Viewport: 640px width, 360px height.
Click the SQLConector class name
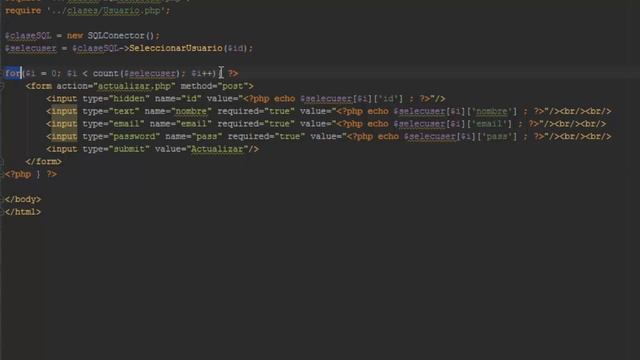[116, 36]
